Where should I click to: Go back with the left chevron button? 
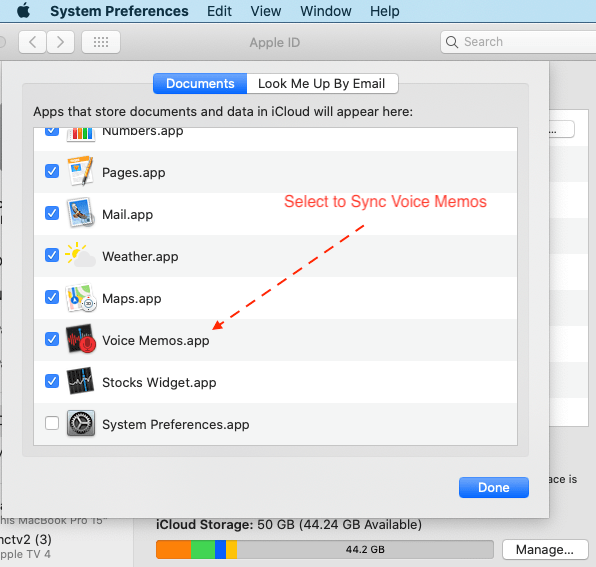pos(33,42)
